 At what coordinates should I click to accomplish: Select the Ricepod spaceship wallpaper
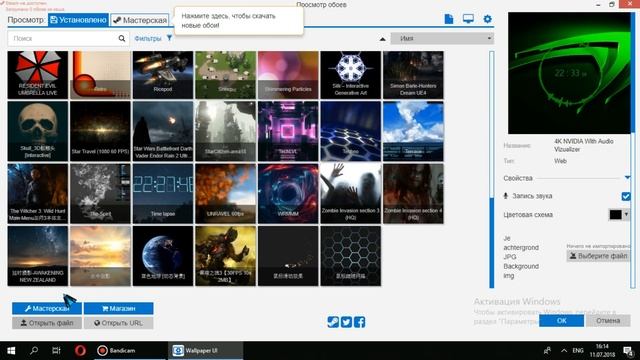(x=163, y=75)
